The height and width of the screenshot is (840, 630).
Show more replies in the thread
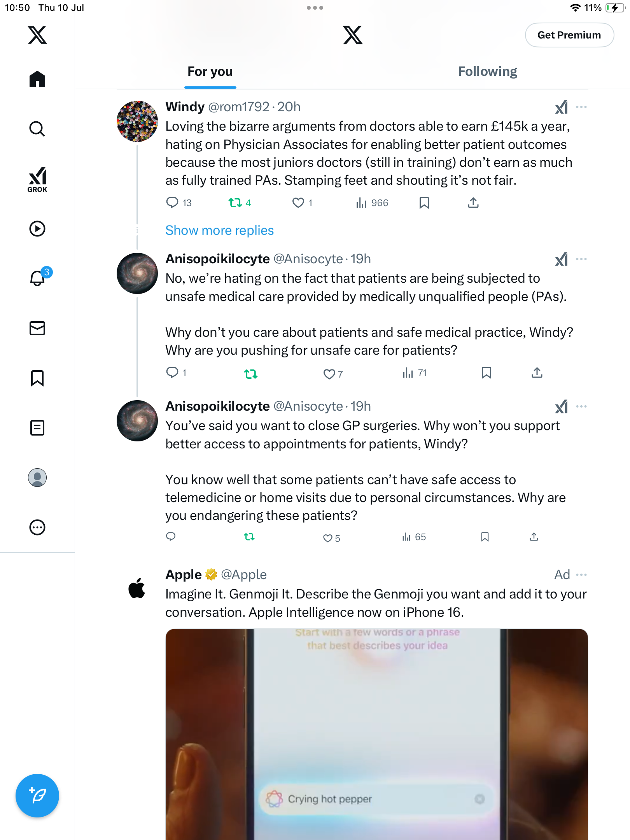coord(219,230)
